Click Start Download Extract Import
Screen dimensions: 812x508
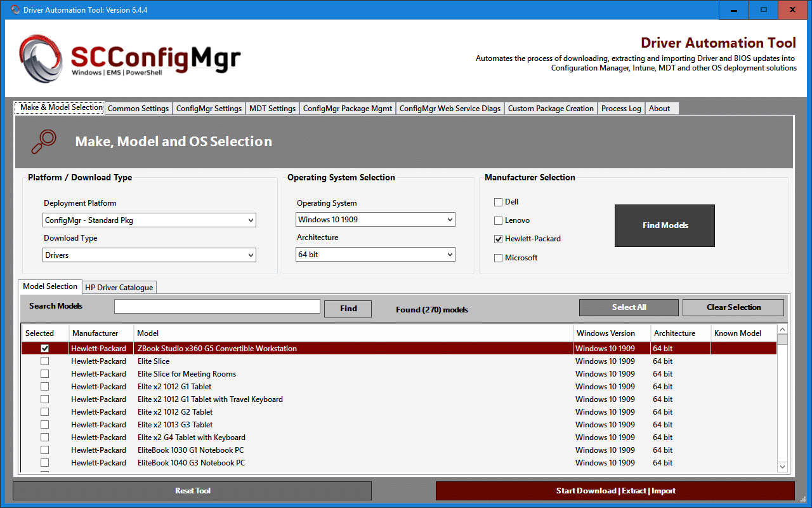(x=615, y=490)
